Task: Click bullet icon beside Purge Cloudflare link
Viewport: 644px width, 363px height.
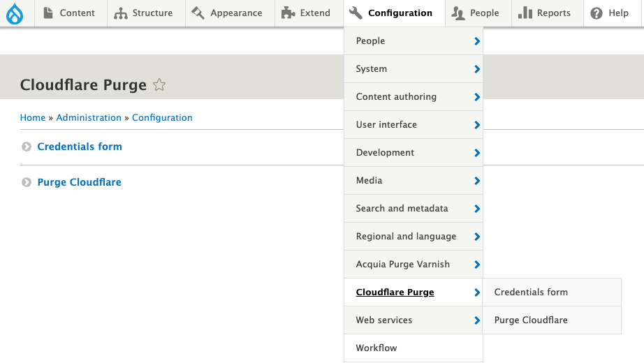Action: (27, 182)
